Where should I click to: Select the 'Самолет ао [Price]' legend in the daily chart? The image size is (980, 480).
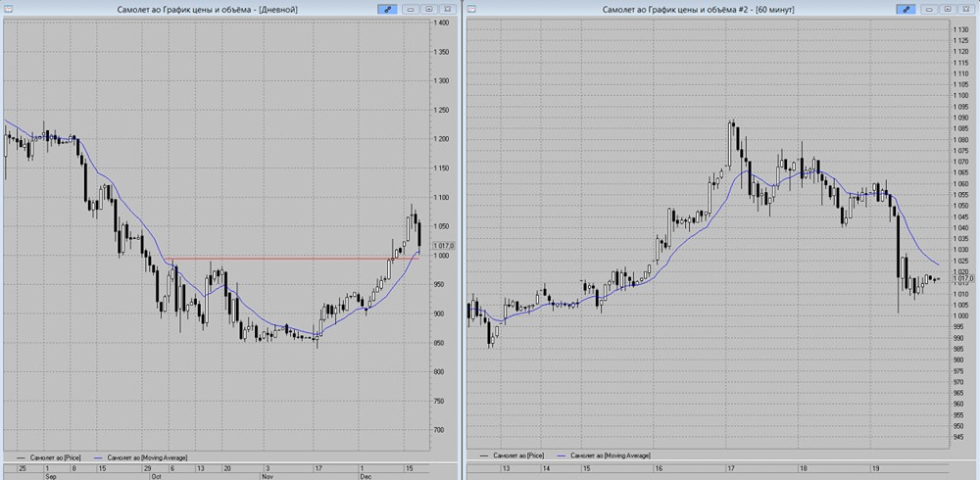[48, 457]
